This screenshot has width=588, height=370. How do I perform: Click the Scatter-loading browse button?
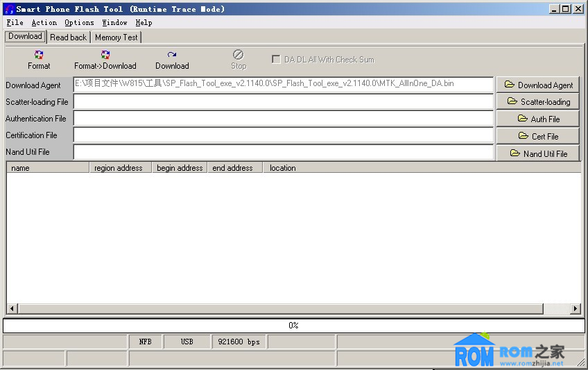click(538, 101)
